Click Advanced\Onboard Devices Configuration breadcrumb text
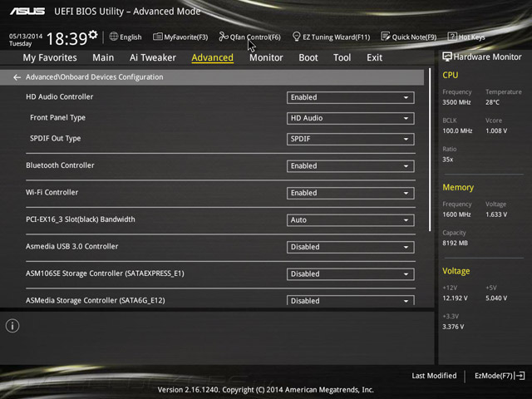The height and width of the screenshot is (399, 532). coord(94,77)
